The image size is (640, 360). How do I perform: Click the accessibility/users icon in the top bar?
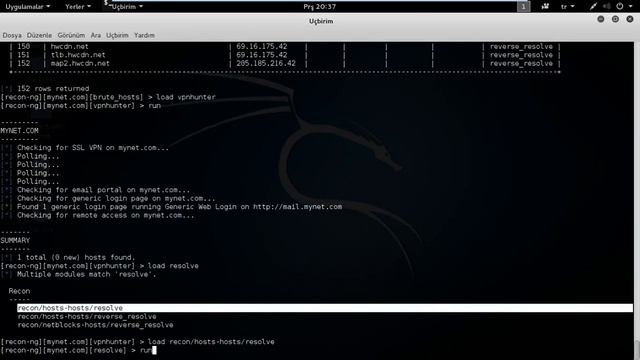click(x=545, y=7)
